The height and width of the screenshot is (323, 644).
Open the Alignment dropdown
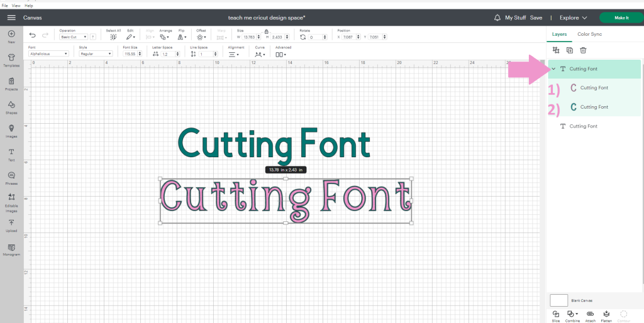tap(234, 54)
